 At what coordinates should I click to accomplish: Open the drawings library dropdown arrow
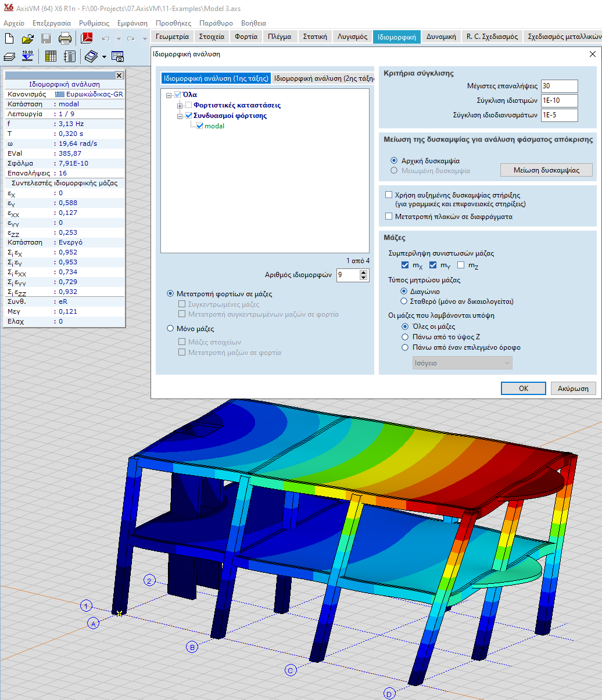pyautogui.click(x=104, y=57)
